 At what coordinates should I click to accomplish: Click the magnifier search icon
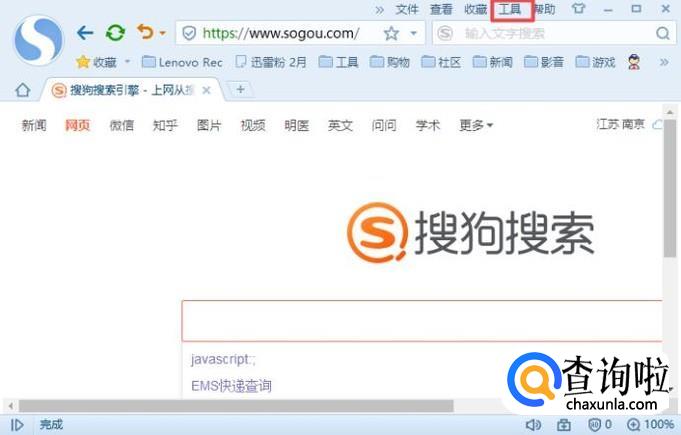click(x=663, y=33)
